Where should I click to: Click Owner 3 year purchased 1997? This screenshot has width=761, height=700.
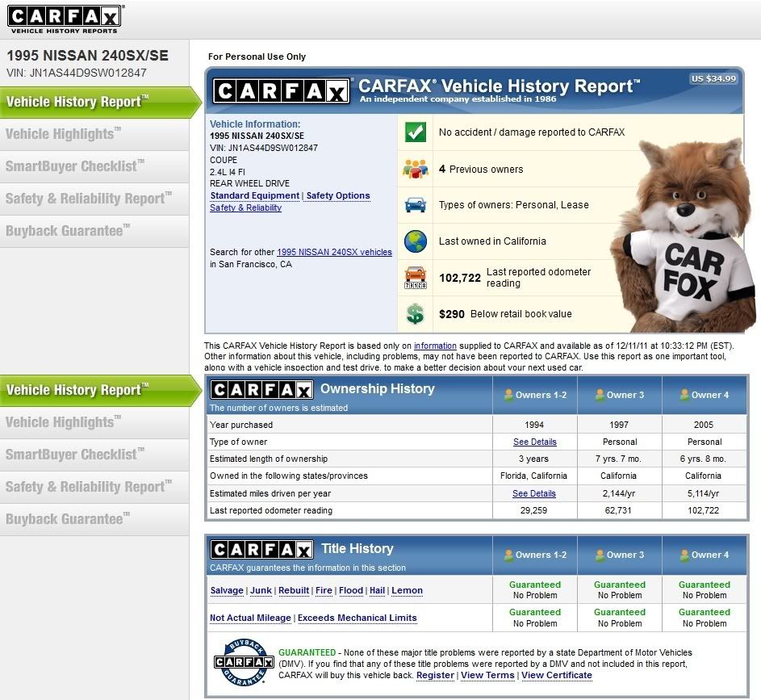[619, 425]
